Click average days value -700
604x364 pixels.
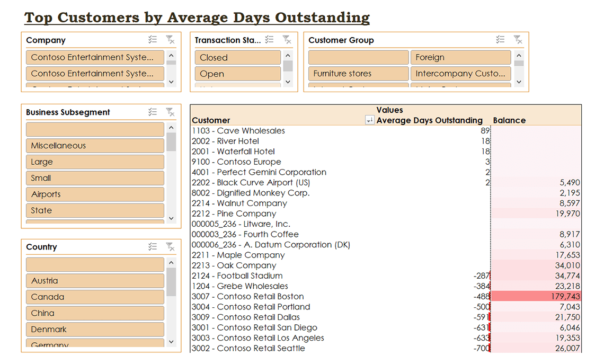[x=482, y=348]
